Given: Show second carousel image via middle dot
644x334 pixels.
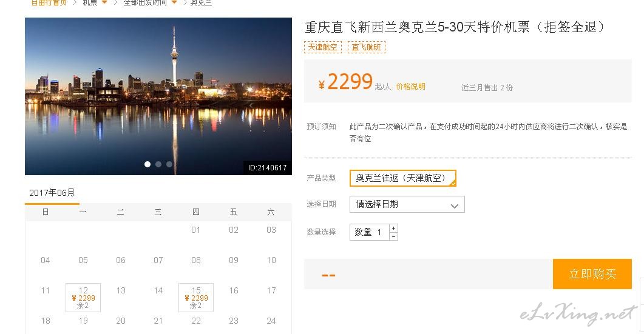Looking at the screenshot, I should pyautogui.click(x=158, y=164).
